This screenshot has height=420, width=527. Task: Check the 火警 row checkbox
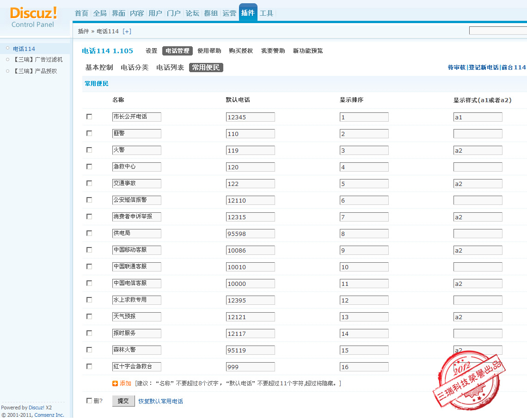click(x=89, y=150)
